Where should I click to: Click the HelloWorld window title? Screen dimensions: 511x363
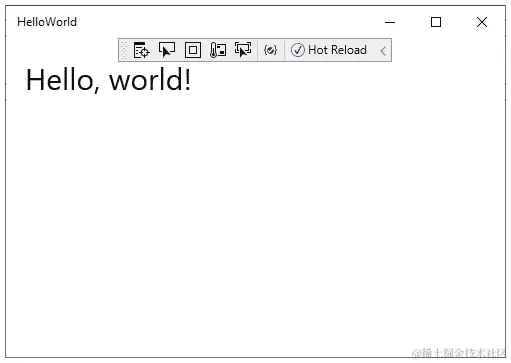pyautogui.click(x=47, y=22)
